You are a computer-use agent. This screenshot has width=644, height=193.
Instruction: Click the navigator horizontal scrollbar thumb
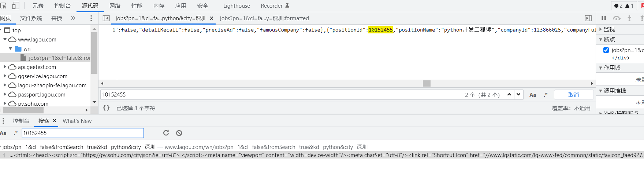[23, 110]
